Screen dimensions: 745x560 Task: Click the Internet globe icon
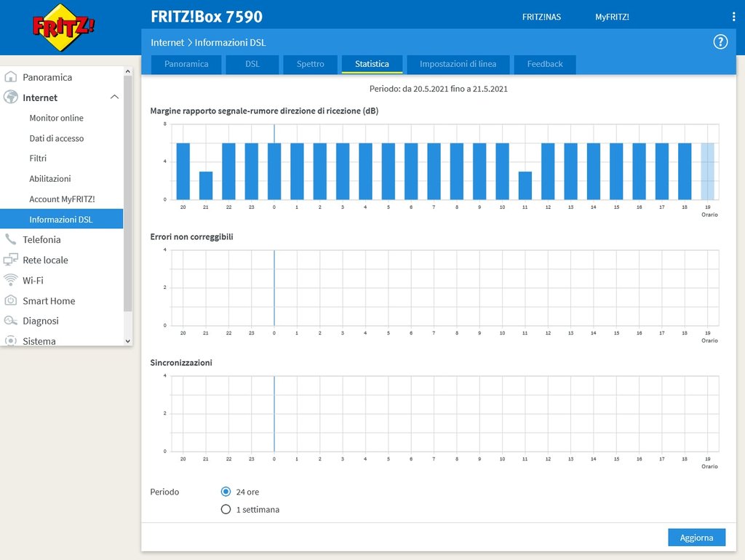click(x=10, y=97)
